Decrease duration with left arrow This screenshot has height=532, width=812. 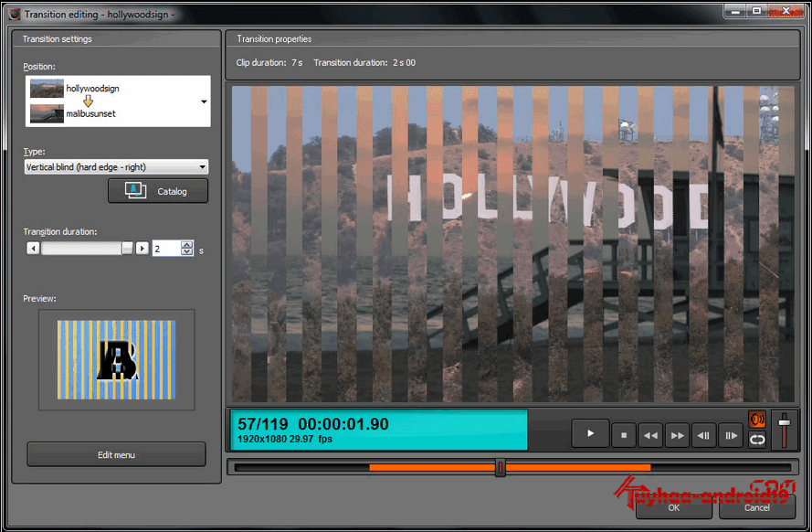pyautogui.click(x=33, y=248)
